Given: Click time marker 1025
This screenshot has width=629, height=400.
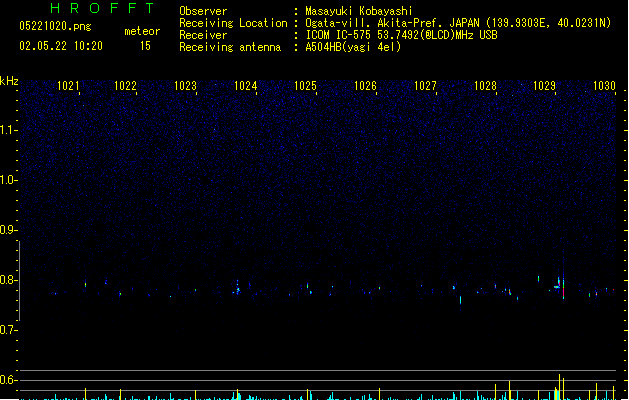Looking at the screenshot, I should [305, 86].
